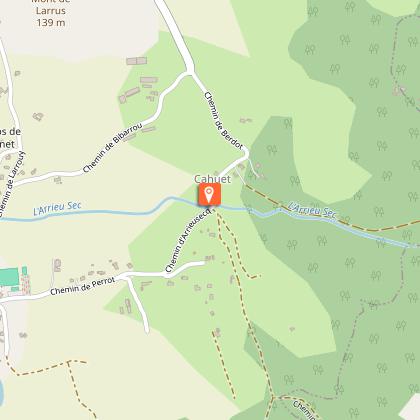Click the Chemin de Berdot road label

point(223,120)
